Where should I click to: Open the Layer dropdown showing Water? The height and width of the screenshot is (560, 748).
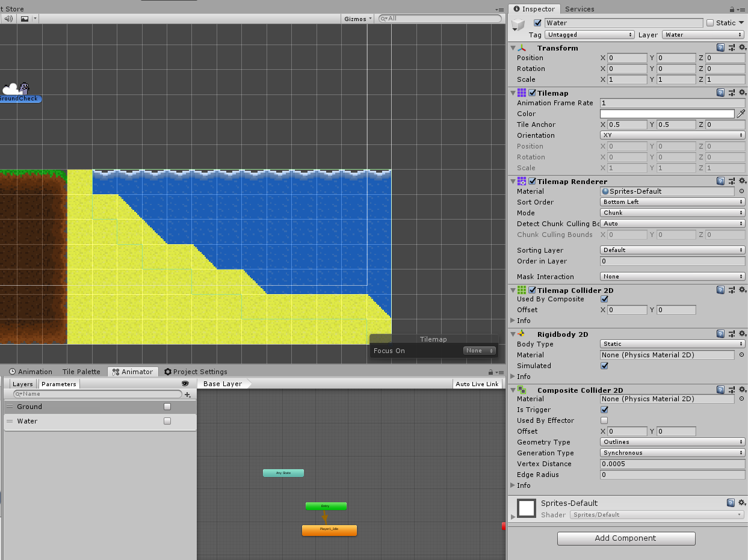(x=703, y=34)
